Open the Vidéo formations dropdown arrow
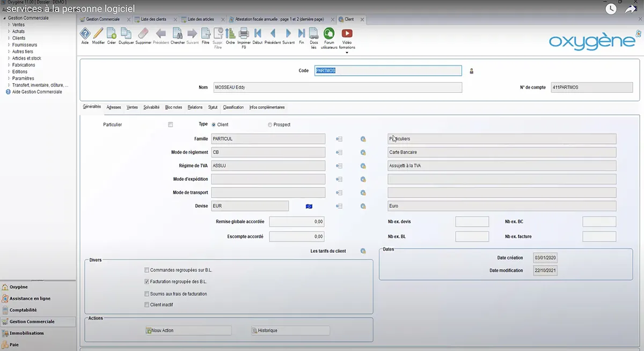The width and height of the screenshot is (644, 351). (347, 53)
